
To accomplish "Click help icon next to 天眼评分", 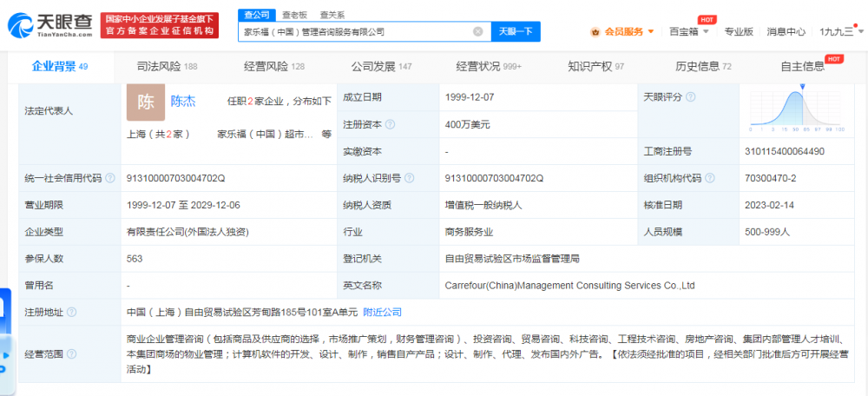I will tap(691, 97).
